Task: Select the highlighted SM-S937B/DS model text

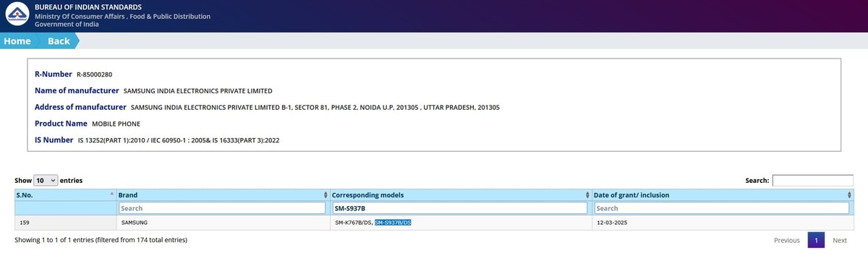Action: (x=393, y=223)
